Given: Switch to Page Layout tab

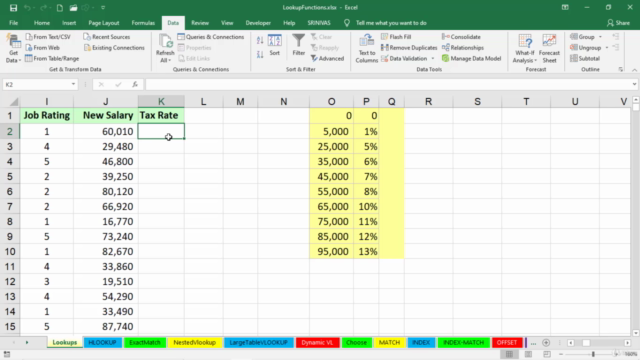Looking at the screenshot, I should pos(104,23).
